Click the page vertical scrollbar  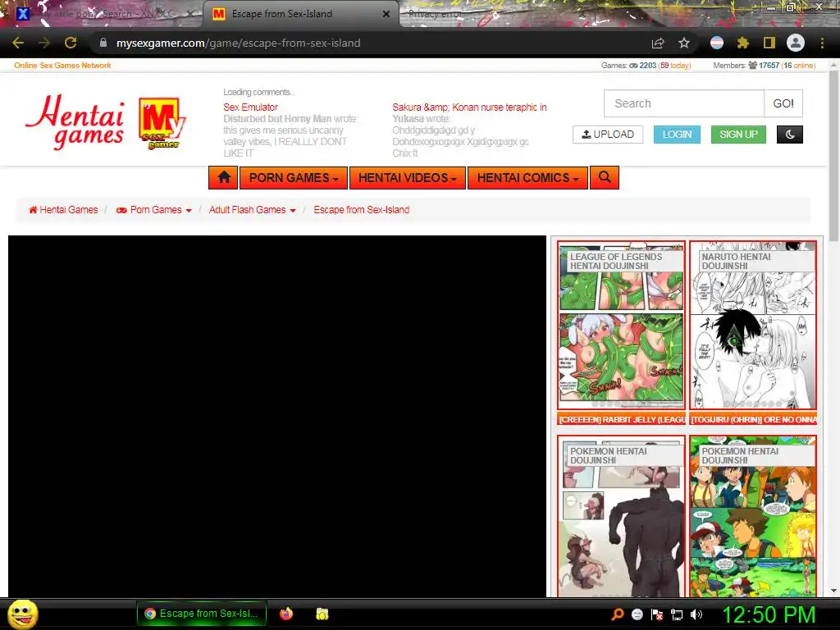click(833, 155)
